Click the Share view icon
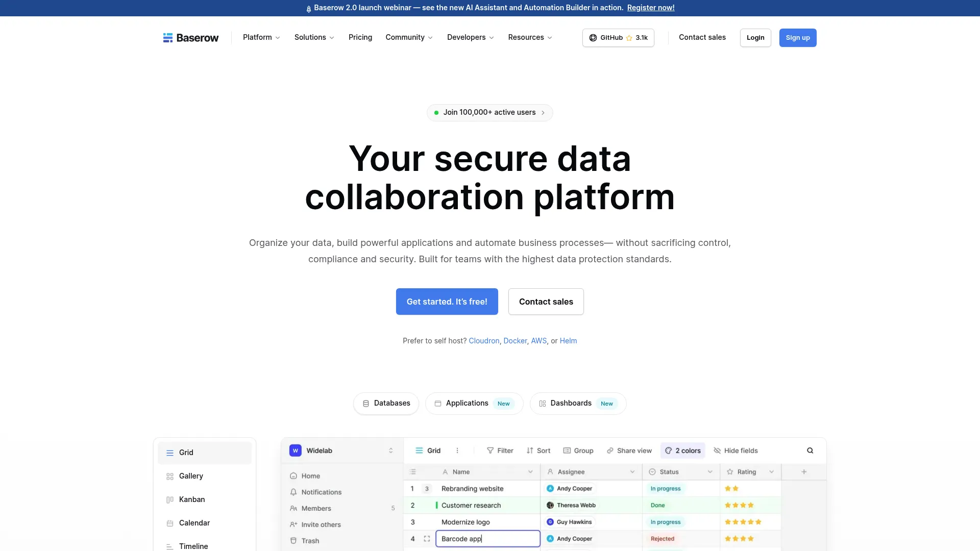This screenshot has width=980, height=551. 610,450
